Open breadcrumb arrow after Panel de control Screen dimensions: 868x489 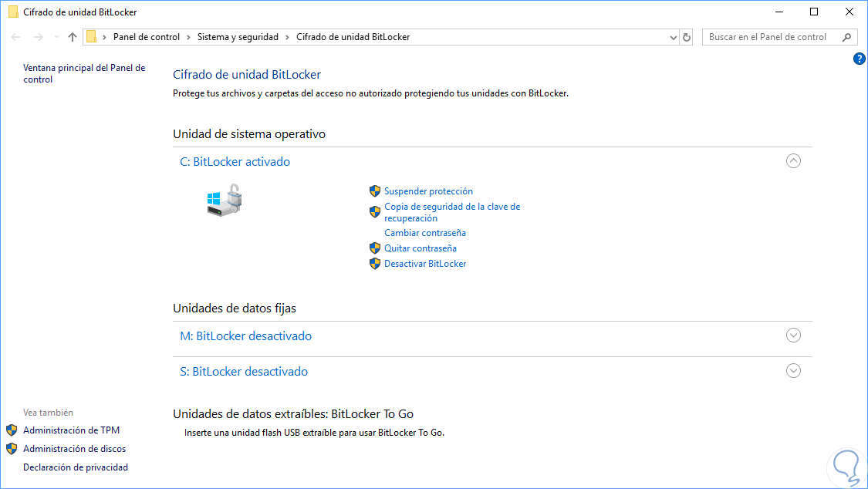click(x=189, y=37)
